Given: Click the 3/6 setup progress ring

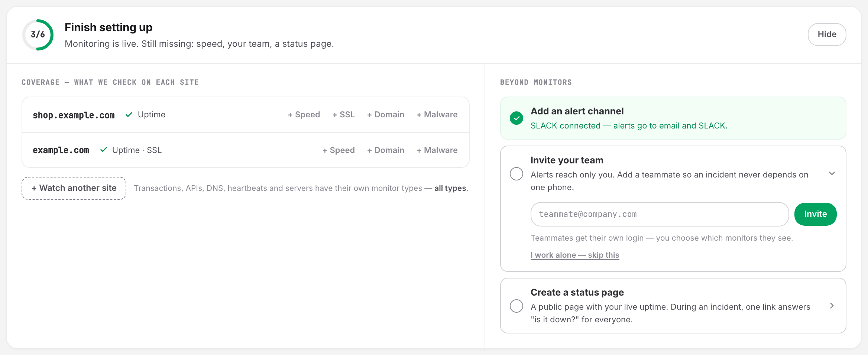Looking at the screenshot, I should tap(38, 35).
